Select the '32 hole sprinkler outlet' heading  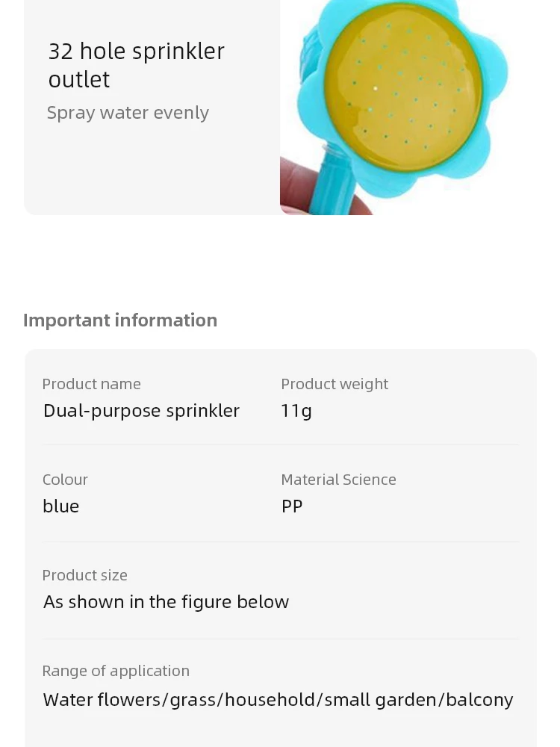(x=136, y=65)
